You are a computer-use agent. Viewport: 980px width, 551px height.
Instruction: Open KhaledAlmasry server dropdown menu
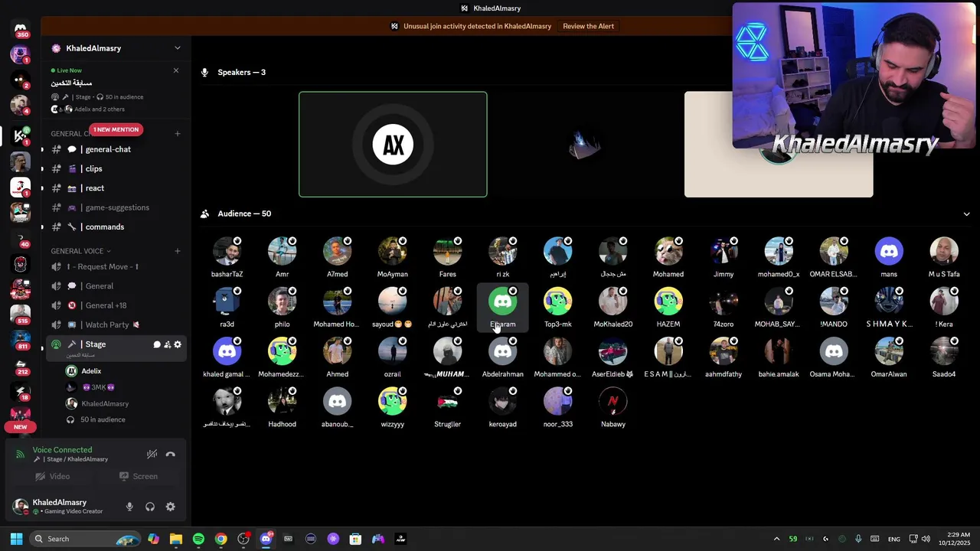[178, 48]
